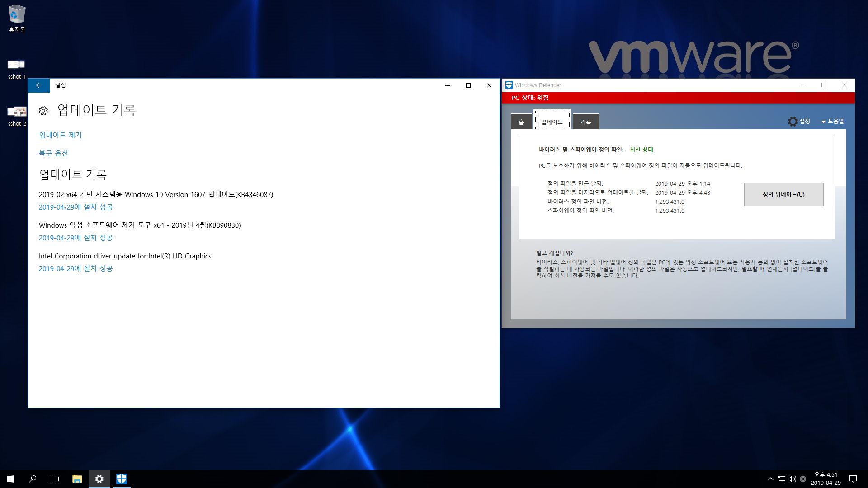Image resolution: width=868 pixels, height=488 pixels.
Task: Open File Explorer from the taskbar
Action: [x=77, y=479]
